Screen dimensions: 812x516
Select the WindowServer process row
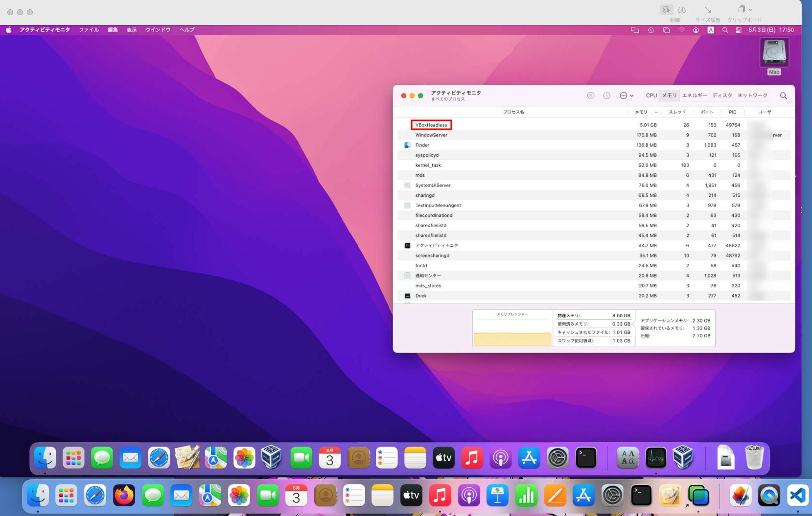pos(594,135)
